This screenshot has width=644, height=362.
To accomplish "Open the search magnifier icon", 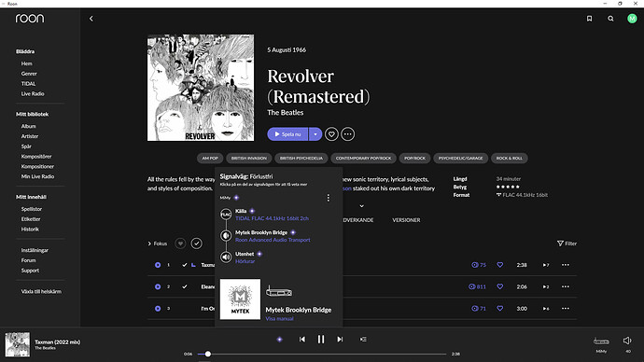I will [610, 19].
